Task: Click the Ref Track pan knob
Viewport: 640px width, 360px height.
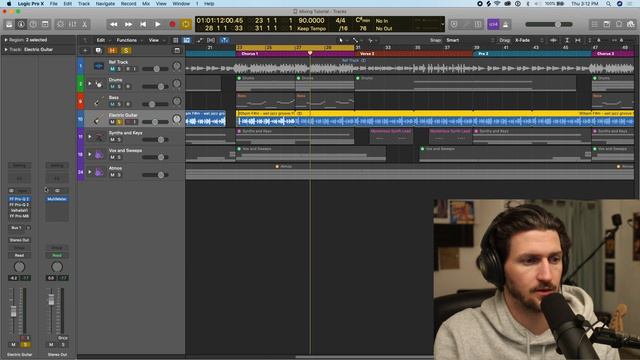Action: click(177, 66)
